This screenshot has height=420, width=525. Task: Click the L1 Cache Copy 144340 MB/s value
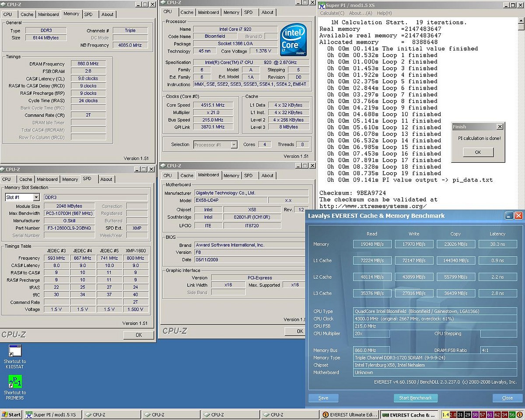click(x=455, y=260)
